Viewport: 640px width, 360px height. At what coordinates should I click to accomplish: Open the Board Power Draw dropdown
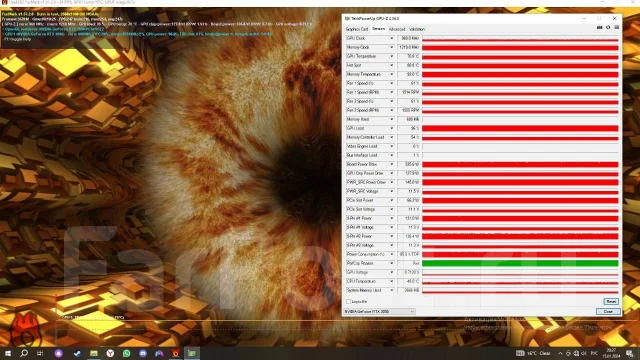(x=391, y=164)
